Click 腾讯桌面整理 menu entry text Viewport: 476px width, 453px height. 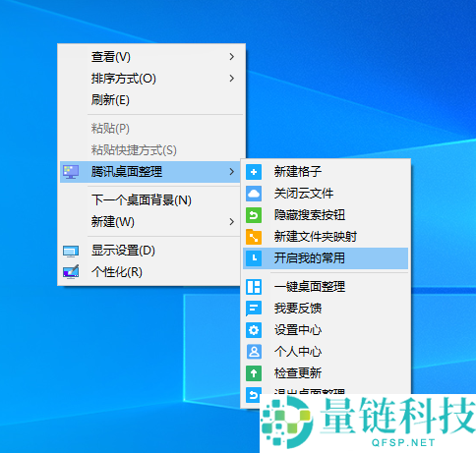click(x=127, y=172)
